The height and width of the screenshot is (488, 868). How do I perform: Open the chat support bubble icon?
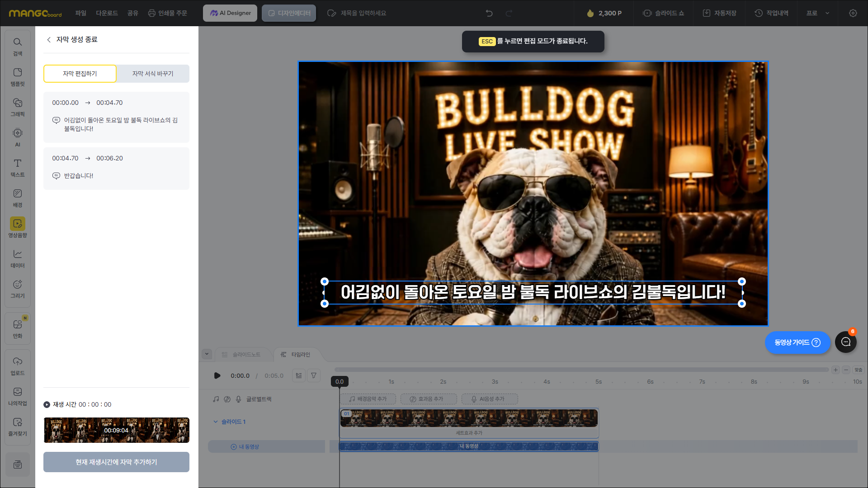(x=845, y=342)
